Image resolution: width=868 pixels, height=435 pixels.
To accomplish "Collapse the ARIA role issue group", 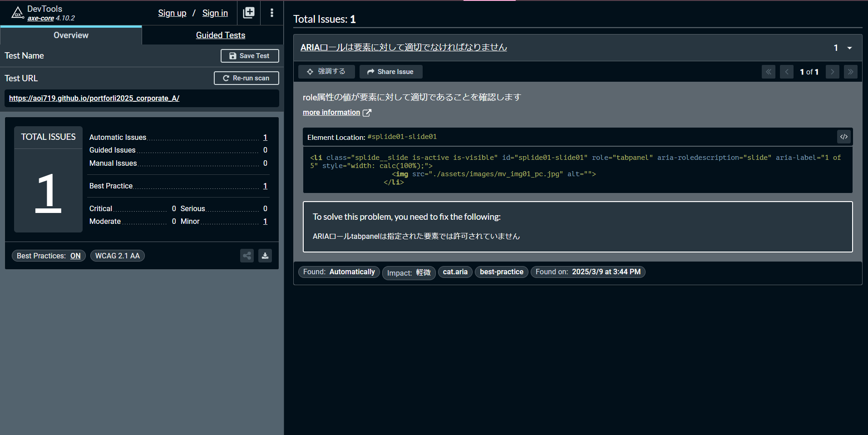I will 849,48.
